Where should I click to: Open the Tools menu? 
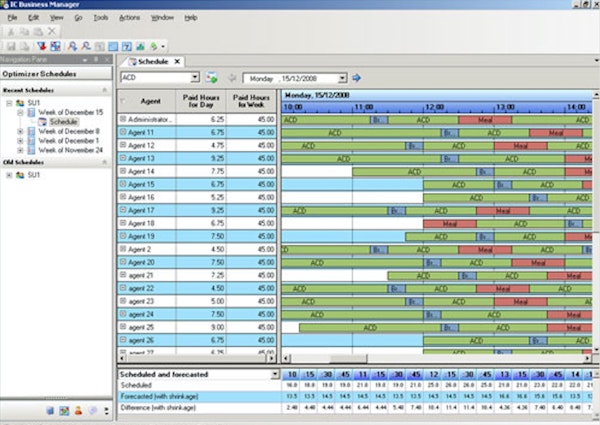(x=100, y=18)
